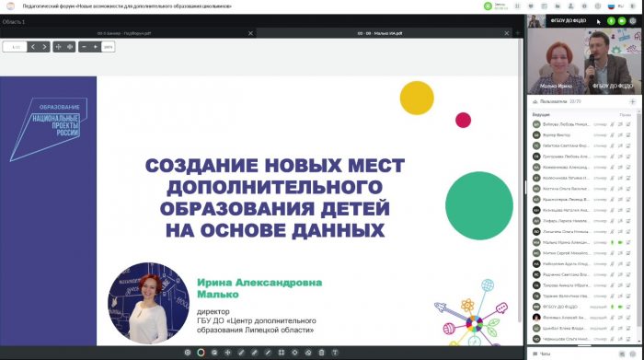Click the icon beside the help icon in Чаты bar
Viewport: 644px width, 360px height.
tap(622, 354)
